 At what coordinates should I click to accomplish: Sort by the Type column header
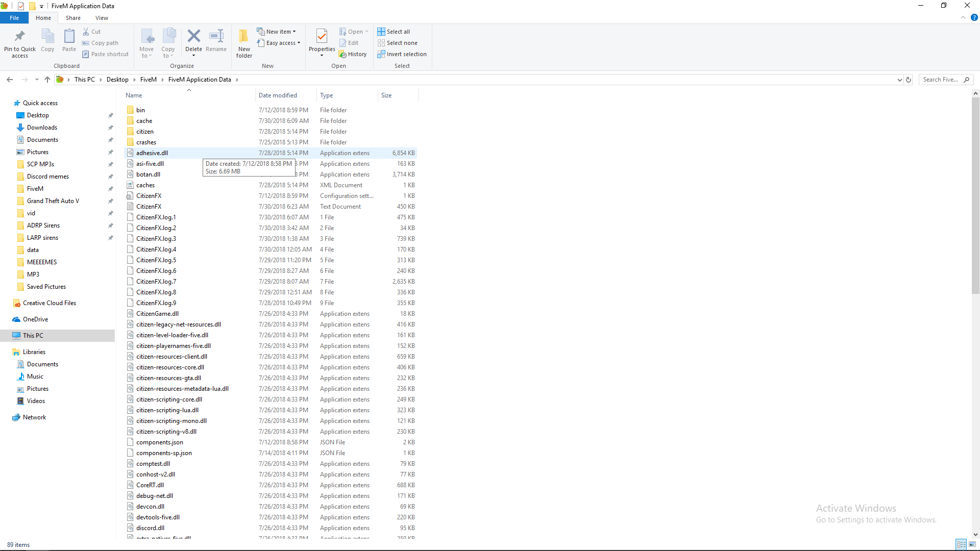[347, 95]
